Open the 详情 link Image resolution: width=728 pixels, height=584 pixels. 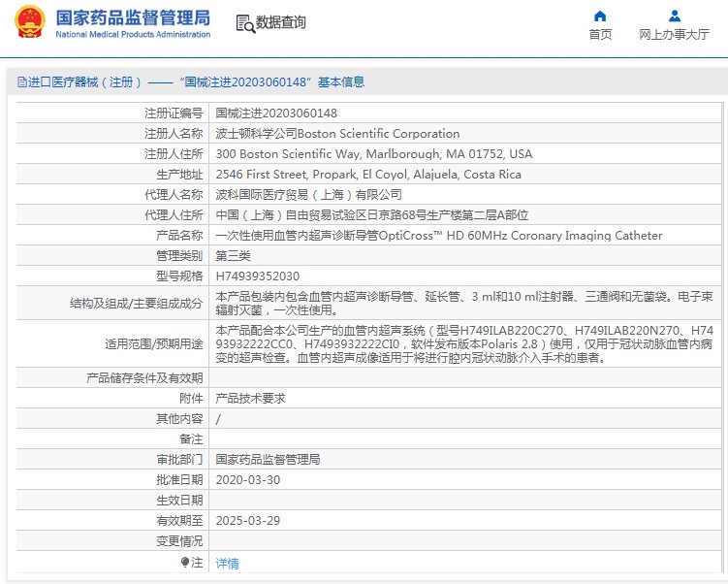pyautogui.click(x=228, y=563)
